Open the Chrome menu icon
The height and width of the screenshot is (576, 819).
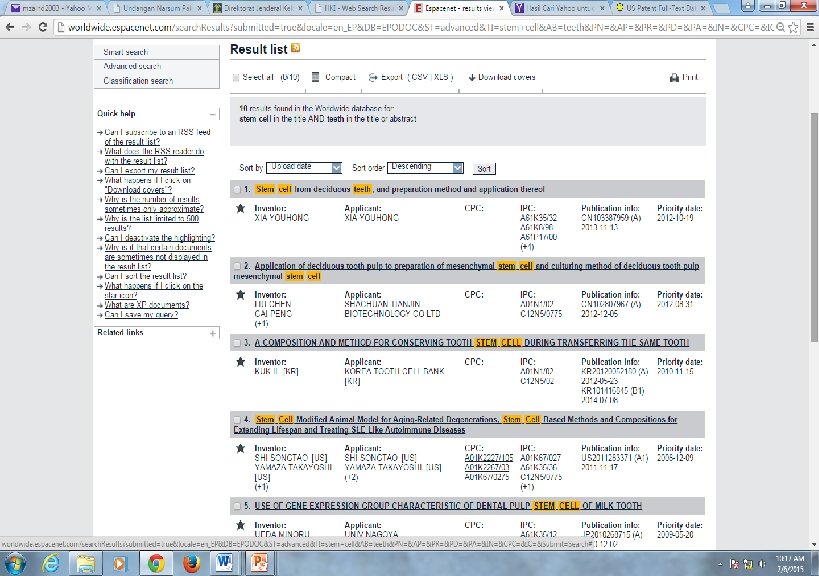[x=810, y=27]
